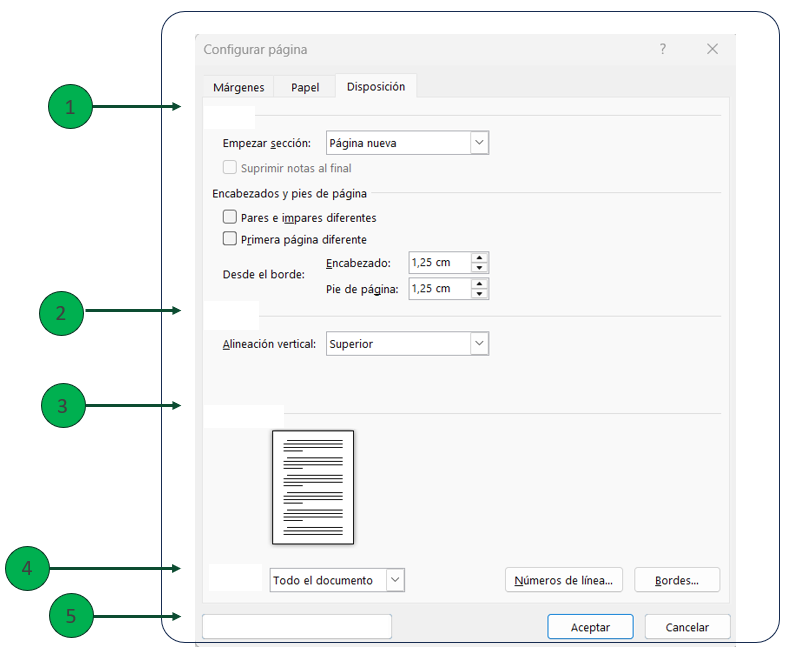Open Números de línea settings
The height and width of the screenshot is (652, 808).
click(x=564, y=580)
